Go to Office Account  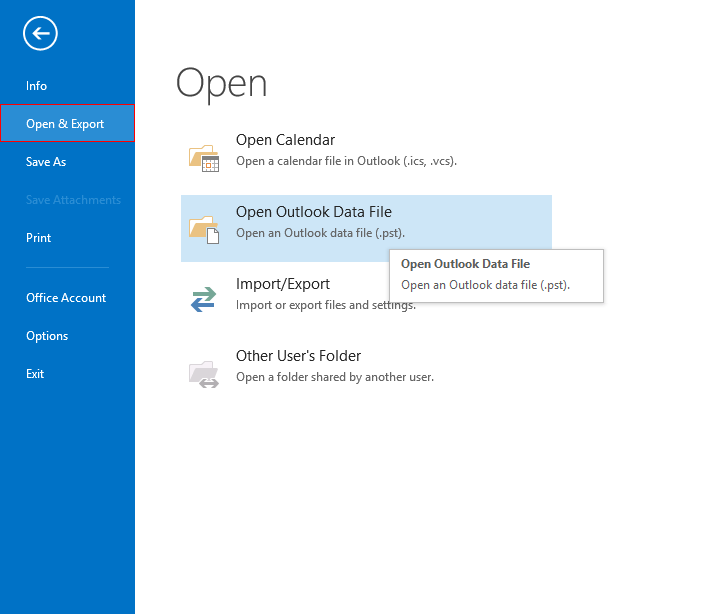(67, 298)
